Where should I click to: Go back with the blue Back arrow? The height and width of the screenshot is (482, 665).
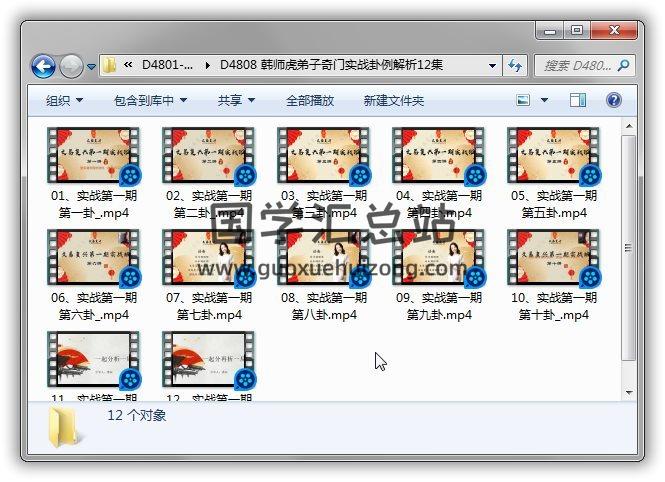coord(43,67)
